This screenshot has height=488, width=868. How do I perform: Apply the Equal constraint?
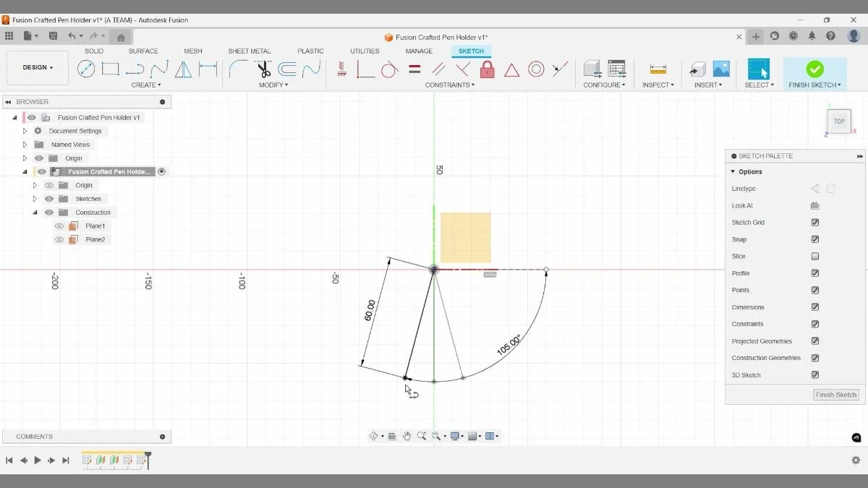click(x=414, y=69)
